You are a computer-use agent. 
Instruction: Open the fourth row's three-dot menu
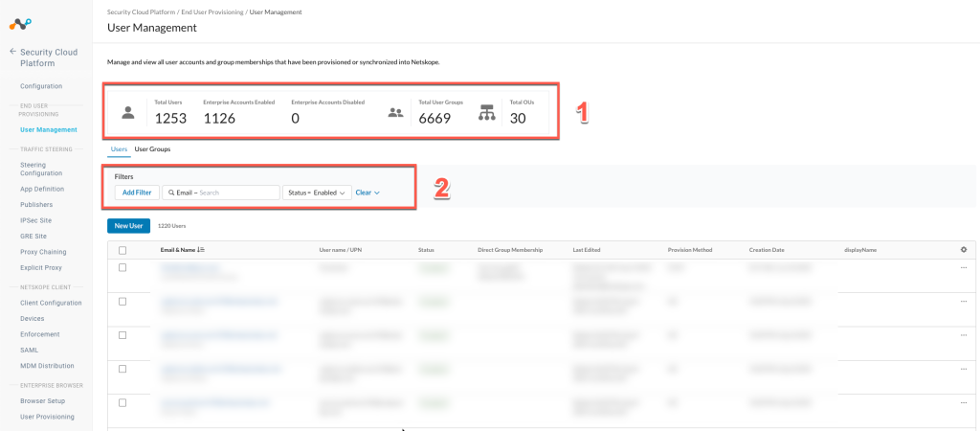963,369
